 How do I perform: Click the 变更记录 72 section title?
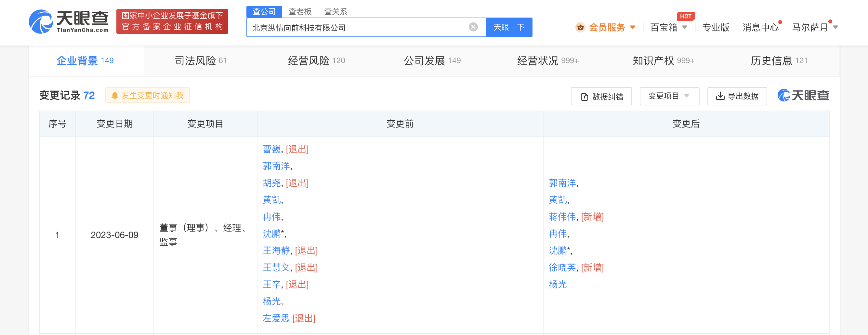[67, 95]
